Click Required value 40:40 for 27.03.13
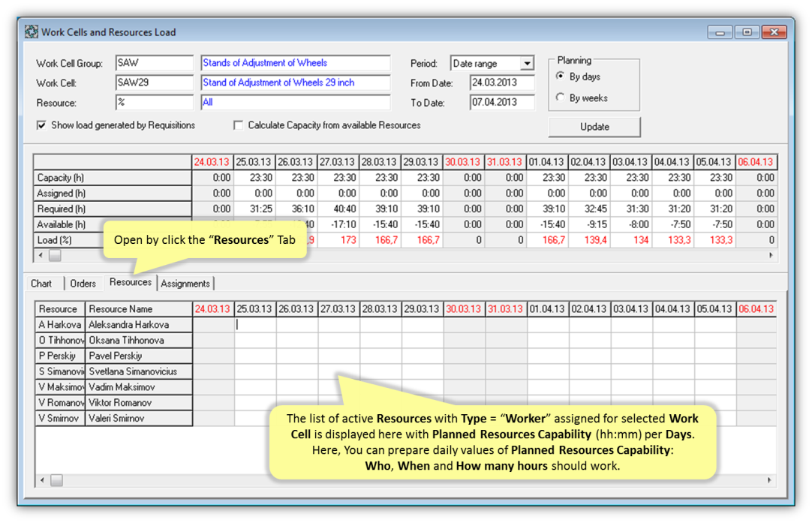Viewport: 812px width, 523px height. click(337, 209)
